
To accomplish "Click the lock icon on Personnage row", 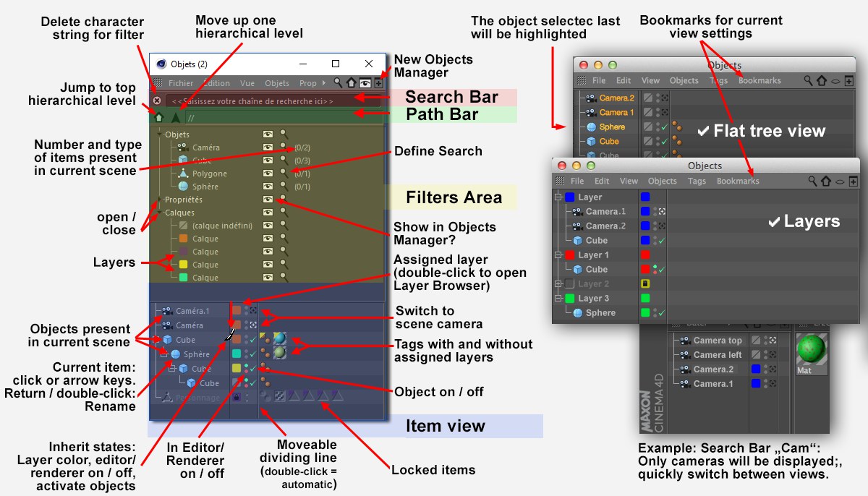I will (236, 397).
